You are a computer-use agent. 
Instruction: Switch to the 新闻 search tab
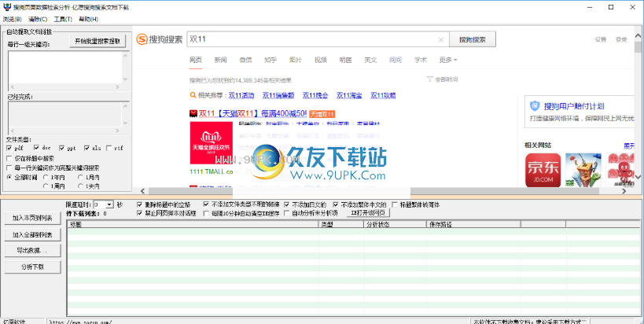click(x=220, y=60)
